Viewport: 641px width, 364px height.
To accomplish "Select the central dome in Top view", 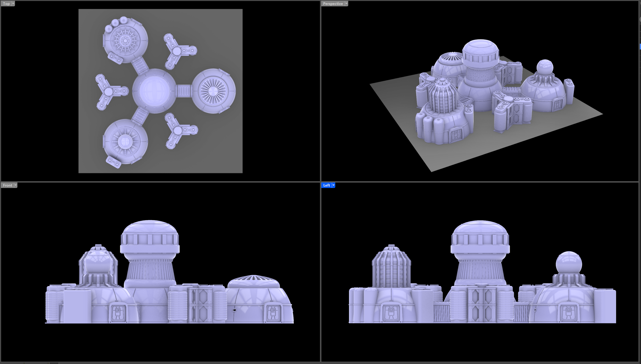I will [154, 91].
